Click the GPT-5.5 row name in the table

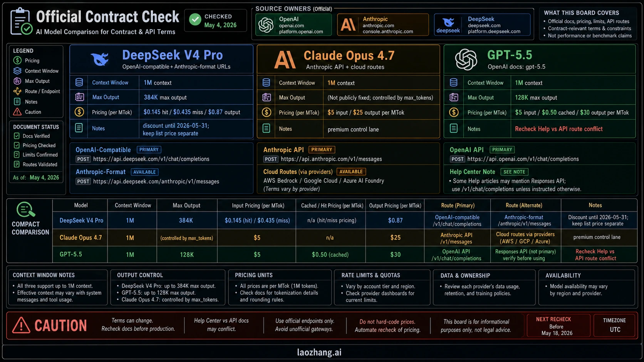coord(70,254)
